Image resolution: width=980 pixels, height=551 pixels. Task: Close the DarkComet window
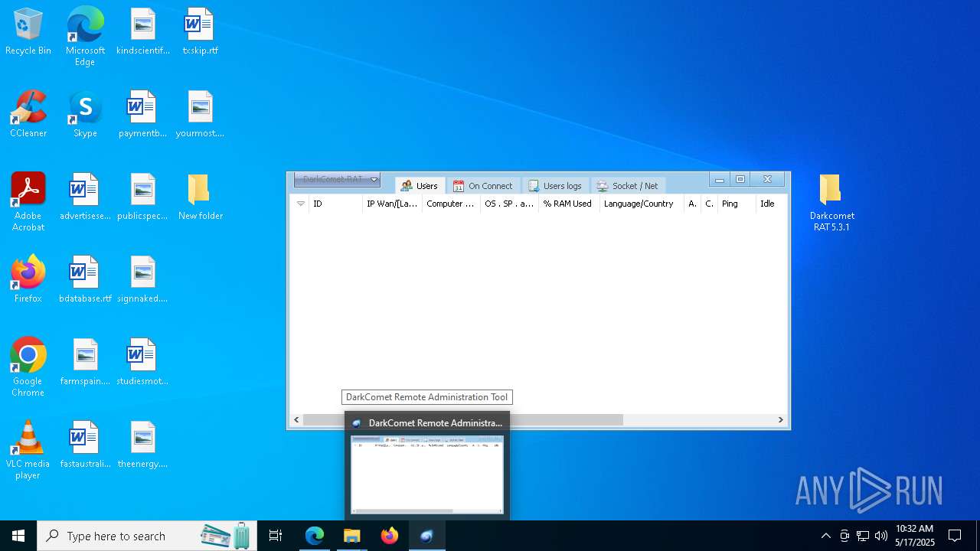tap(767, 180)
